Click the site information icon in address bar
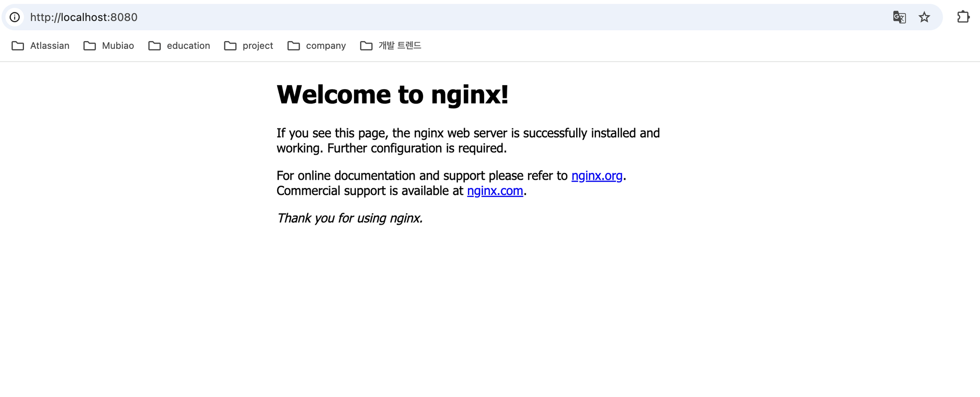The image size is (980, 397). [15, 17]
